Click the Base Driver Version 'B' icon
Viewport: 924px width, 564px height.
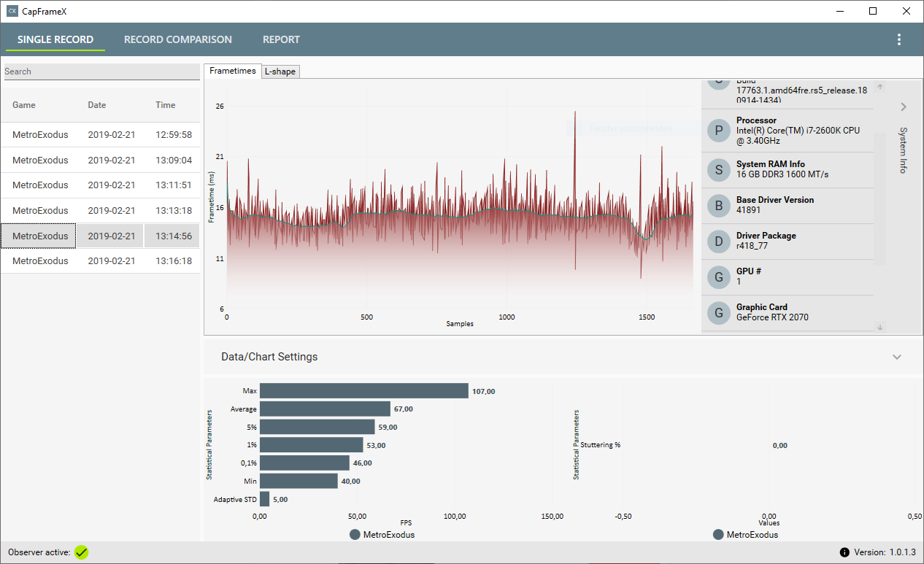pos(719,206)
